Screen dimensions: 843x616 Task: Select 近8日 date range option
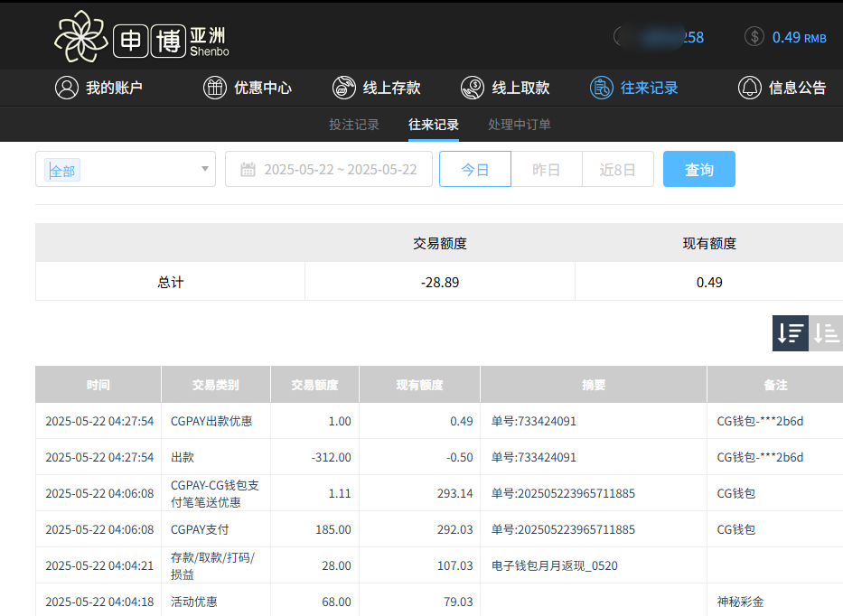tap(617, 168)
